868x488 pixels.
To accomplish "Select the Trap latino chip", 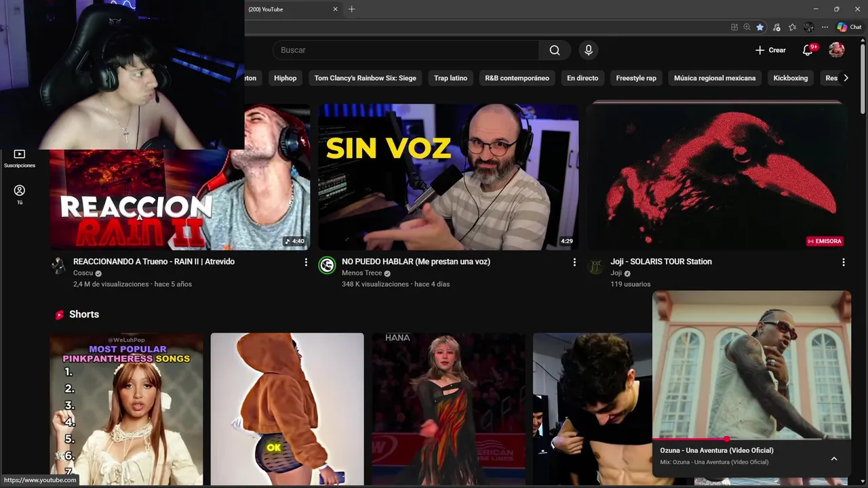I will coord(451,78).
